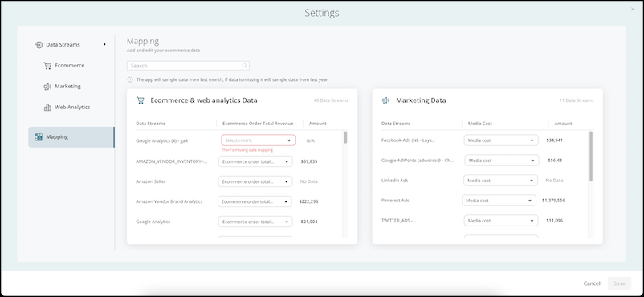Expand the Data Streams arrow

104,44
